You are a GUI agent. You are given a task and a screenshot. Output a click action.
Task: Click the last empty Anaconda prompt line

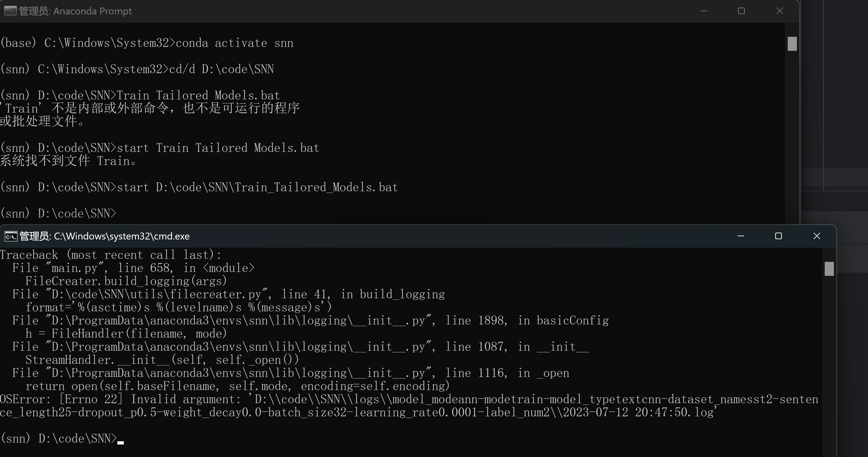(58, 214)
